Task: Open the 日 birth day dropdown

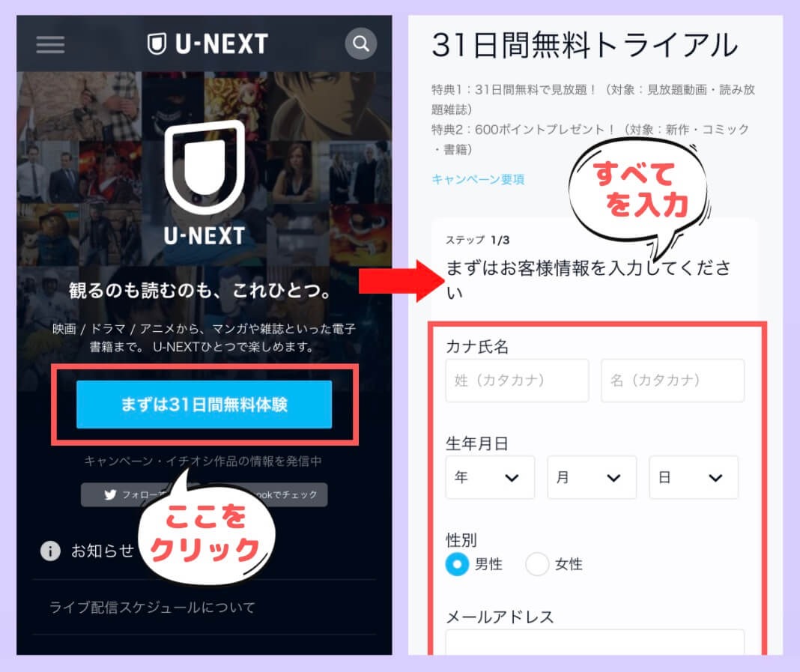Action: (x=694, y=478)
